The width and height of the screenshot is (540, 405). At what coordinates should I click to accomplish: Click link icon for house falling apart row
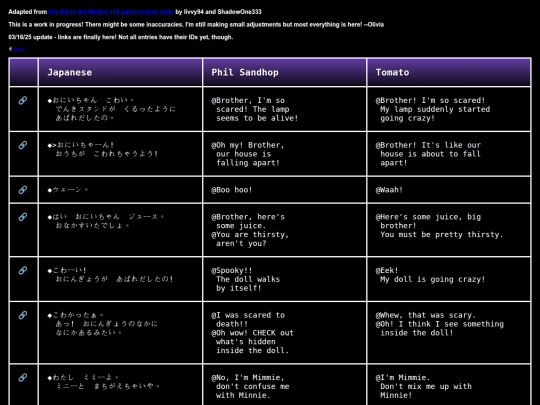23,145
